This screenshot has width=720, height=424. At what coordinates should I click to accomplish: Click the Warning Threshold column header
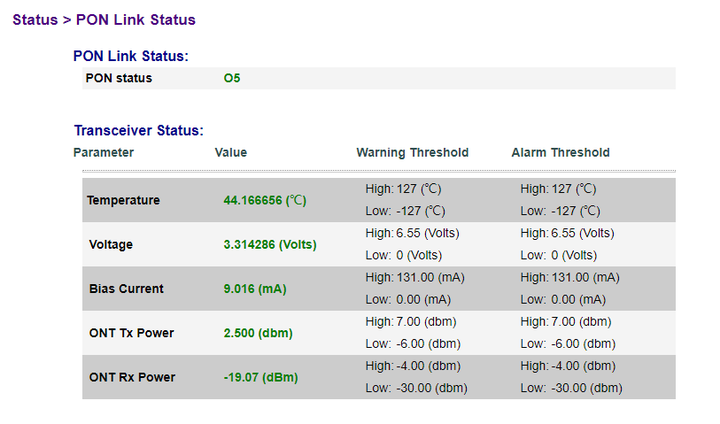tap(412, 153)
